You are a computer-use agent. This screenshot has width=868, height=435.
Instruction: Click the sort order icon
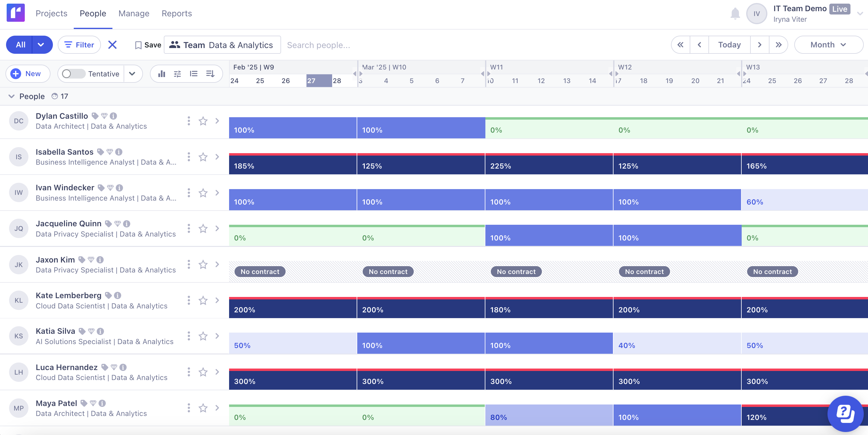coord(210,74)
